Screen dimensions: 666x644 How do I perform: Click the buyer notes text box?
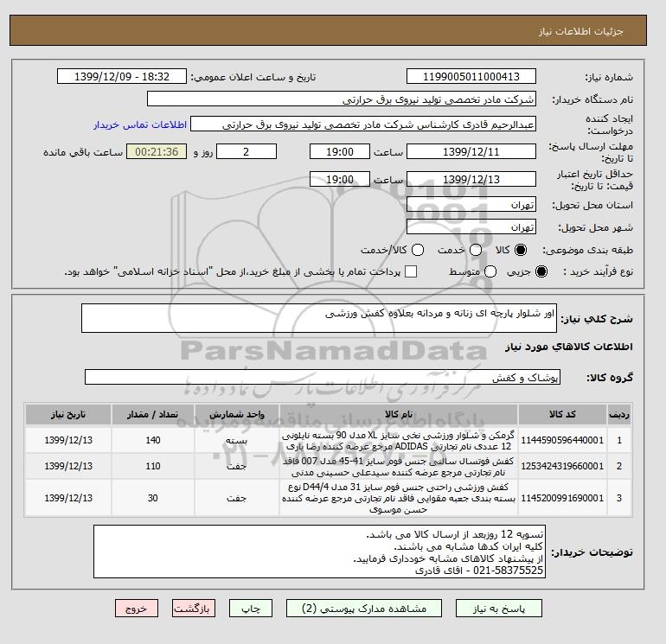pos(319,552)
